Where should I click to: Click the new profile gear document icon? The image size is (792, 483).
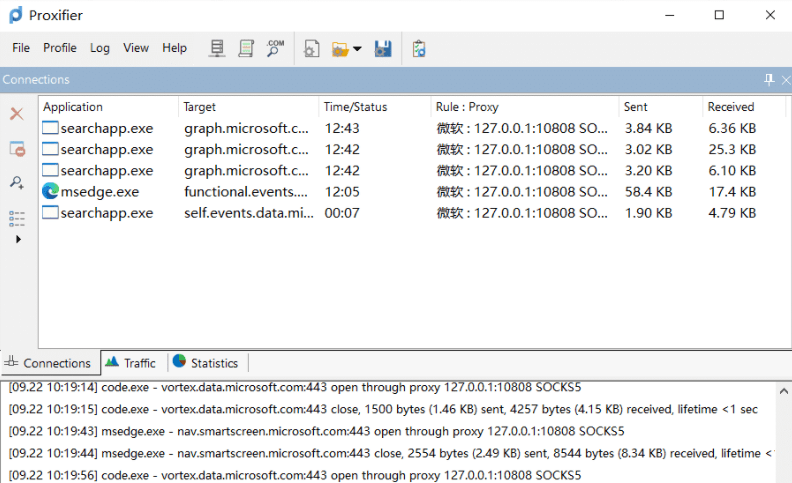pos(312,48)
